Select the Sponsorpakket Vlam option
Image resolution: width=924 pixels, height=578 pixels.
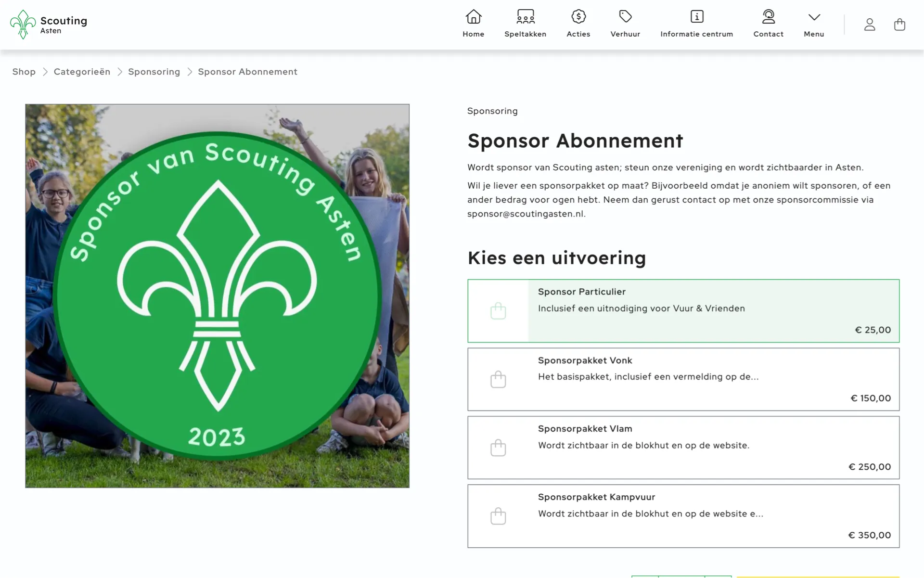pos(683,448)
